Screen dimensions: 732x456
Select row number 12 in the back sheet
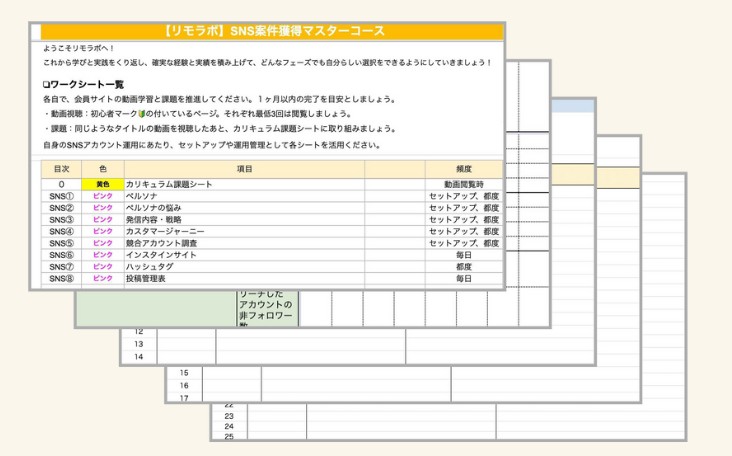pyautogui.click(x=138, y=331)
